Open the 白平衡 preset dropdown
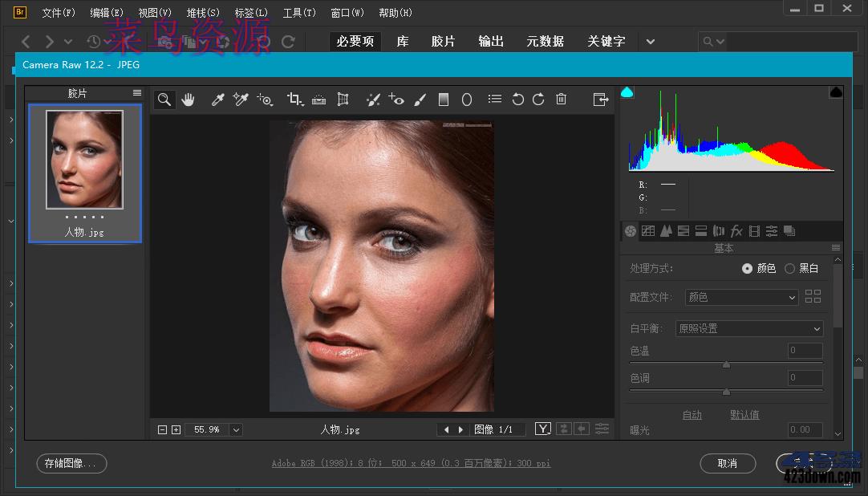868x496 pixels. pos(749,328)
